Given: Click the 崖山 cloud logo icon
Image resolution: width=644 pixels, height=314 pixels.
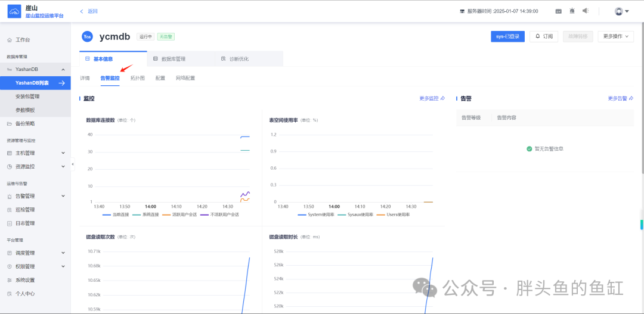Looking at the screenshot, I should click(14, 11).
